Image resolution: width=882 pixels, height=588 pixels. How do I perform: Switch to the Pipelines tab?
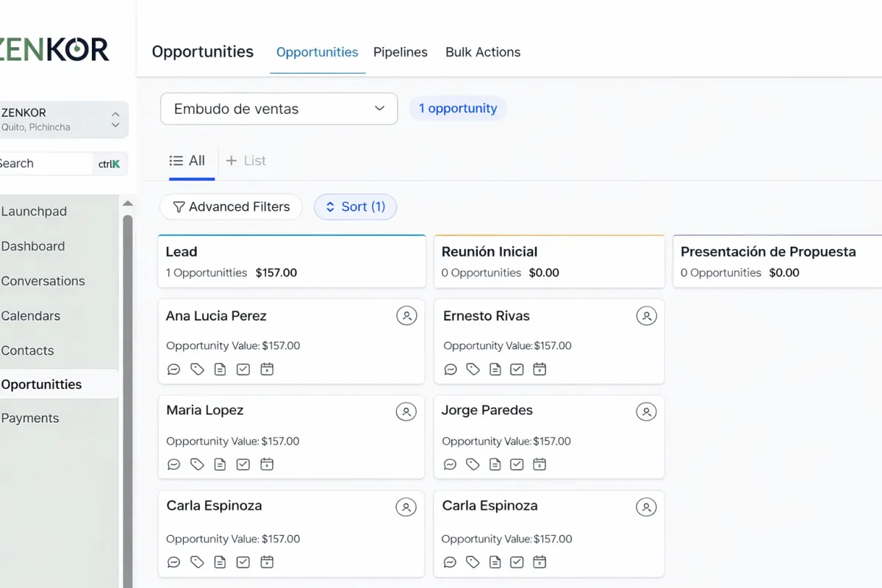pos(400,52)
